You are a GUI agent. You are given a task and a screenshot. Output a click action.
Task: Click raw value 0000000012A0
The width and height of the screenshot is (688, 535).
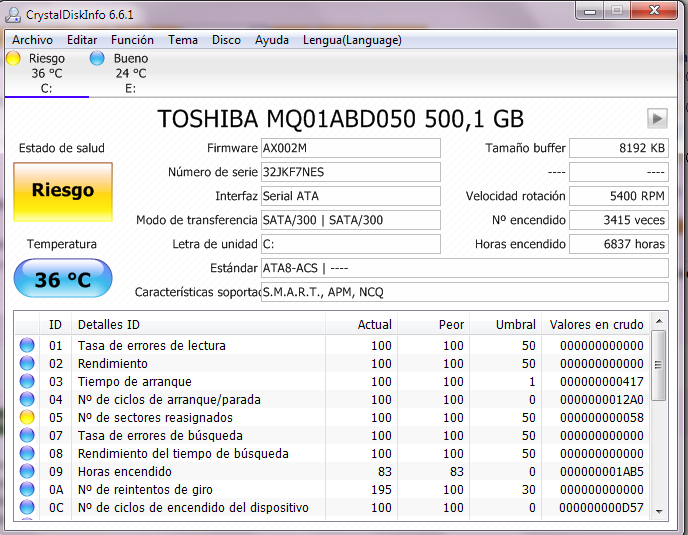(x=602, y=399)
